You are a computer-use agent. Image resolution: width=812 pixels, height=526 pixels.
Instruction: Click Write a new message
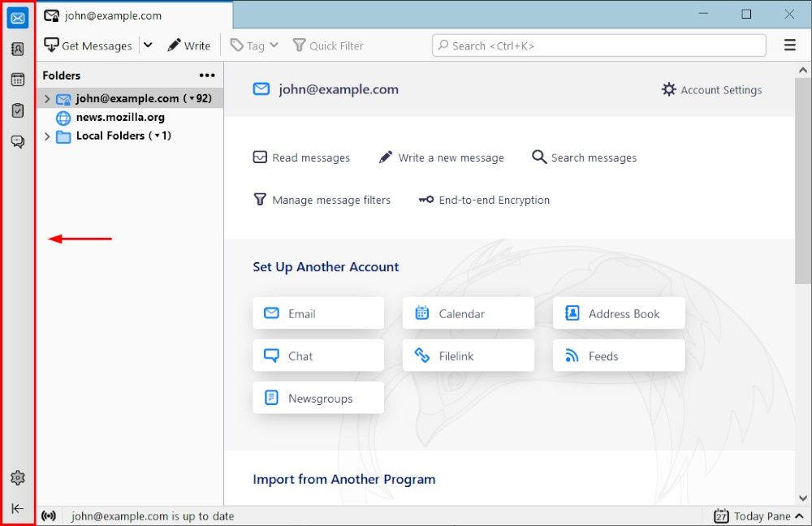pos(441,157)
